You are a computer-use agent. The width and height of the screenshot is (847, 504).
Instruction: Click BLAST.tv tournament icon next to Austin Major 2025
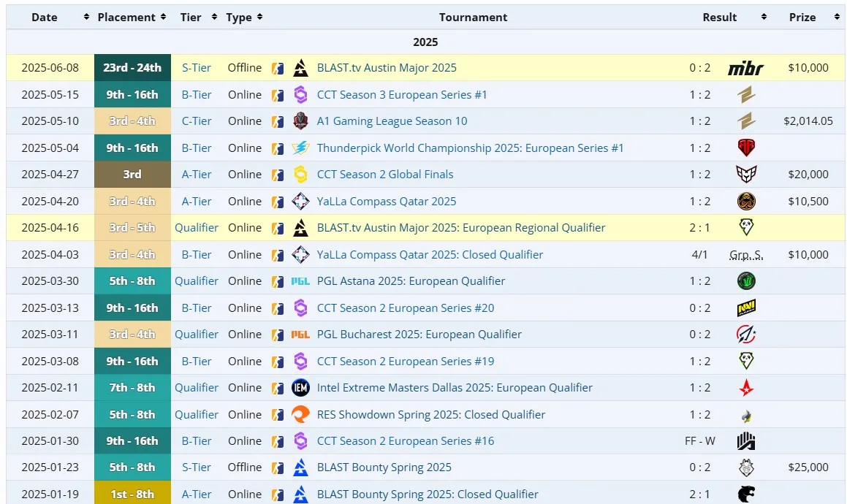click(300, 68)
